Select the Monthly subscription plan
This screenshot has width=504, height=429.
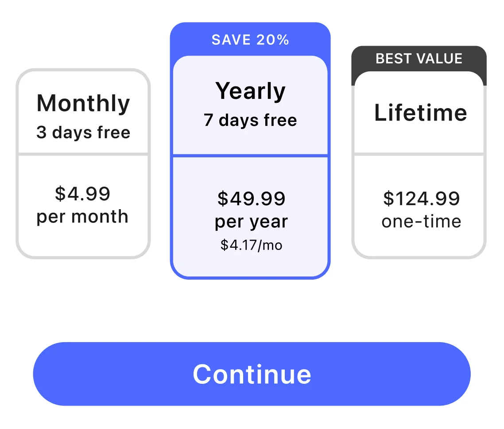pos(83,162)
